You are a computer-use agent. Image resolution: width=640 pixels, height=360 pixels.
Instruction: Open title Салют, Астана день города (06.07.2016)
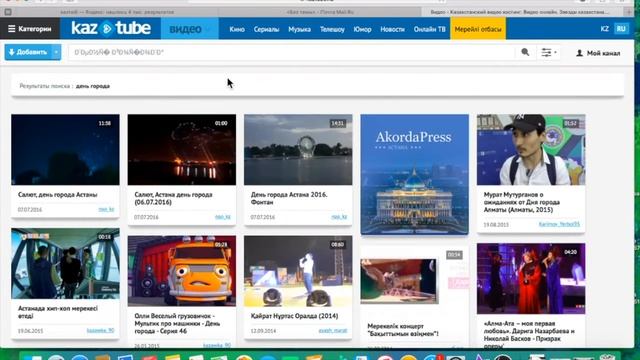click(173, 198)
